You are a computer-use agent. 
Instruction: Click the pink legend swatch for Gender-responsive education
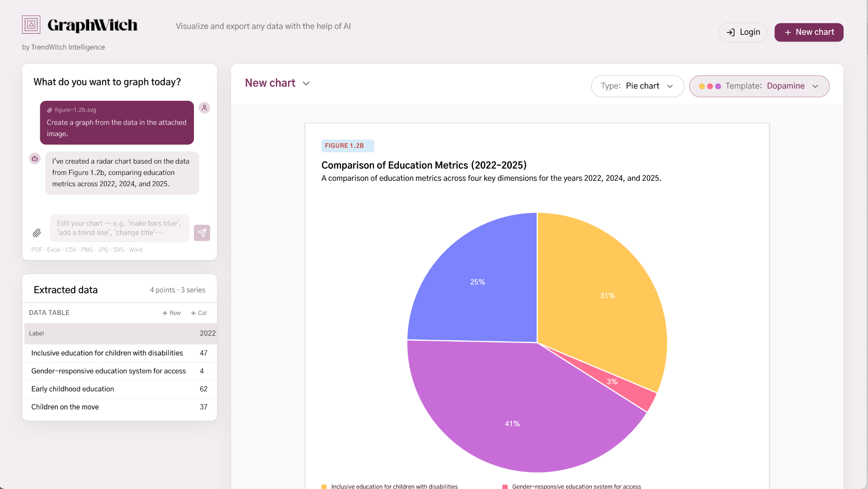coord(505,486)
